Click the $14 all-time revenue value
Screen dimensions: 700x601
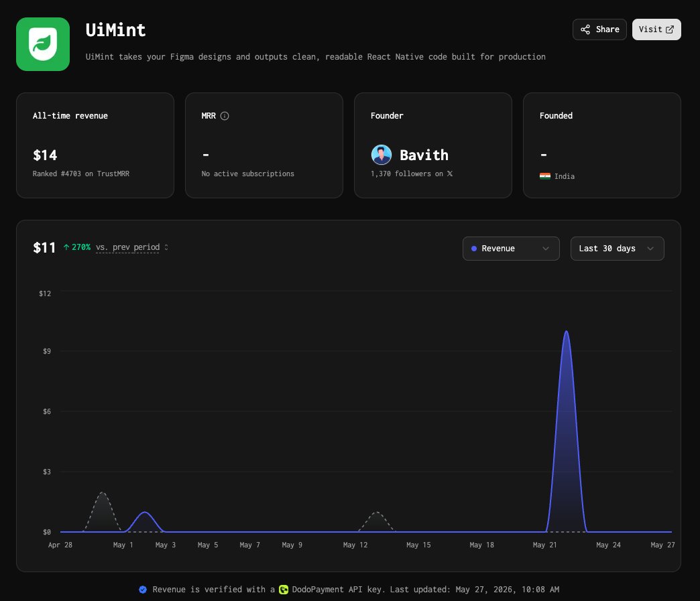tap(45, 155)
